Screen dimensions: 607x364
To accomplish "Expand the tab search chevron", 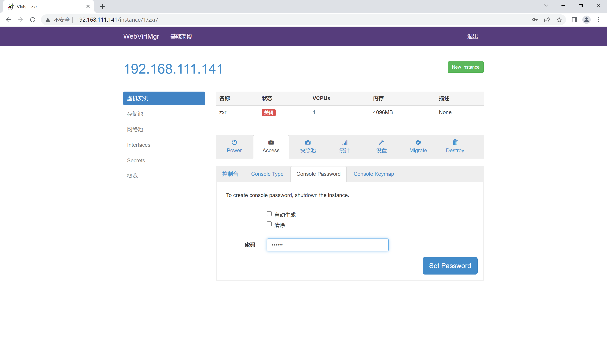I will point(546,6).
